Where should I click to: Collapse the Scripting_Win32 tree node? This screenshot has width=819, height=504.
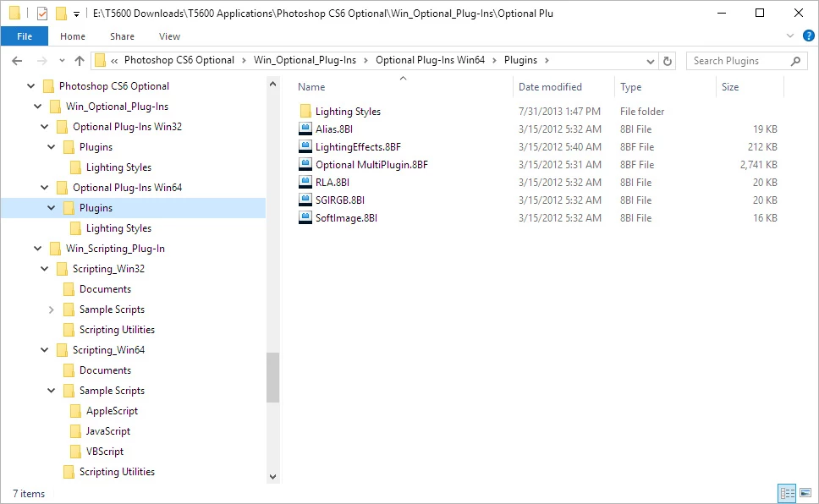pos(44,269)
